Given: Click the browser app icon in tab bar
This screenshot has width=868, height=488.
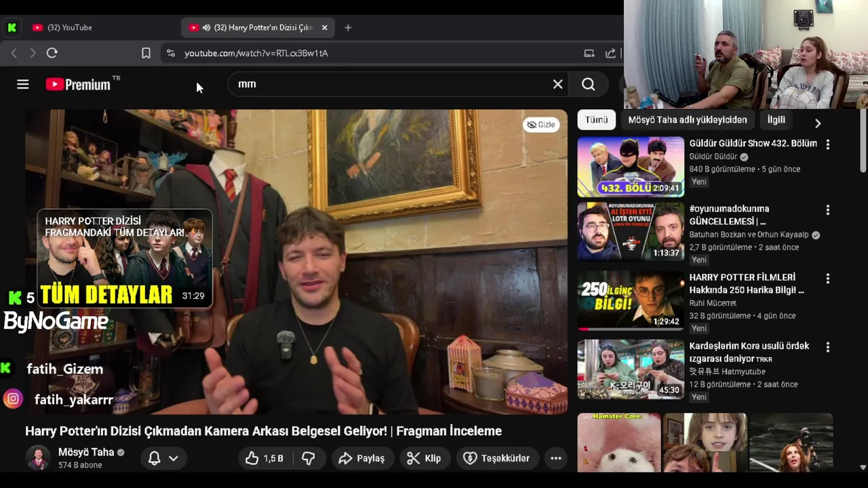Looking at the screenshot, I should (12, 28).
